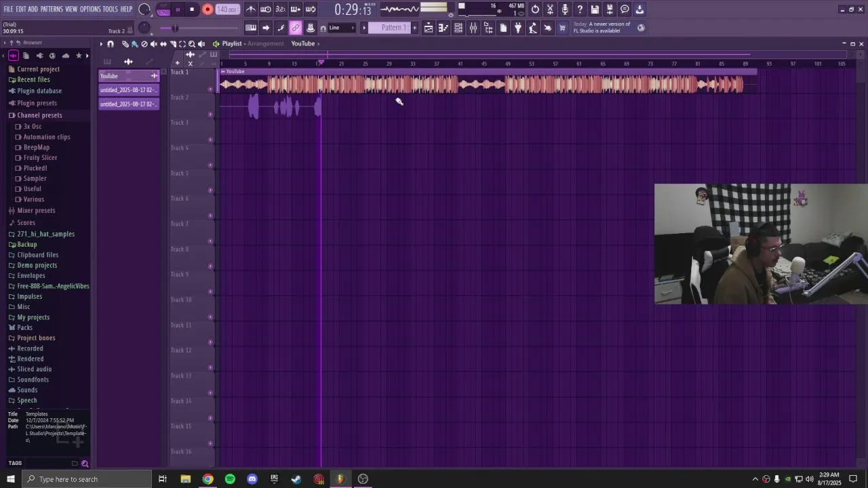Expand the Packs folder
Image resolution: width=868 pixels, height=488 pixels.
[x=24, y=327]
